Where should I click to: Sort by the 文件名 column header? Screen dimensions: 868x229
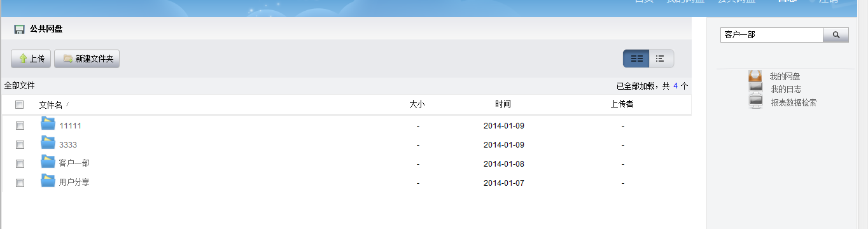pyautogui.click(x=51, y=105)
